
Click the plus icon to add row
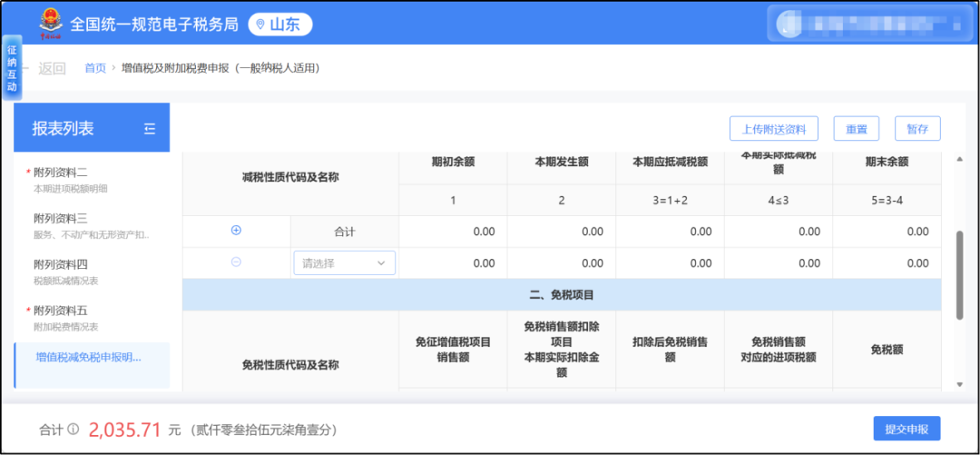[236, 231]
